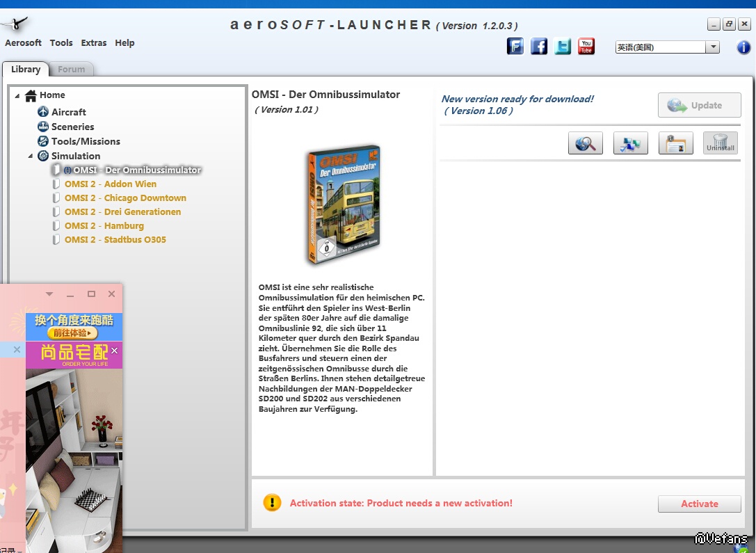Minimize the Aerosoft Launcher window
Viewport: 756px width, 553px height.
pos(714,24)
